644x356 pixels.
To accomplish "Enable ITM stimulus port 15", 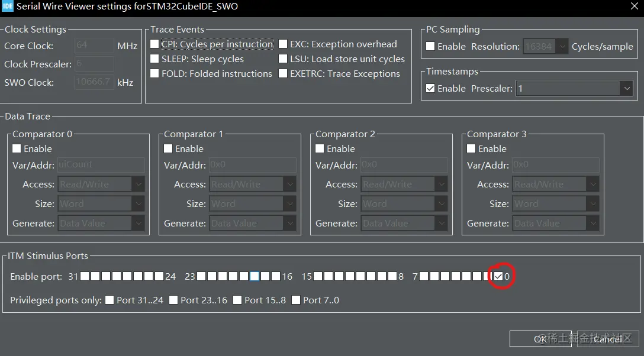I will [x=318, y=276].
